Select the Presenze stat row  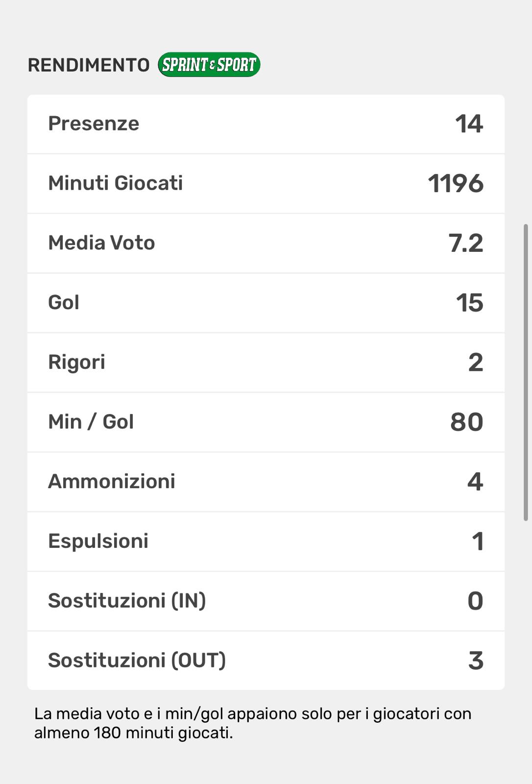tap(266, 124)
